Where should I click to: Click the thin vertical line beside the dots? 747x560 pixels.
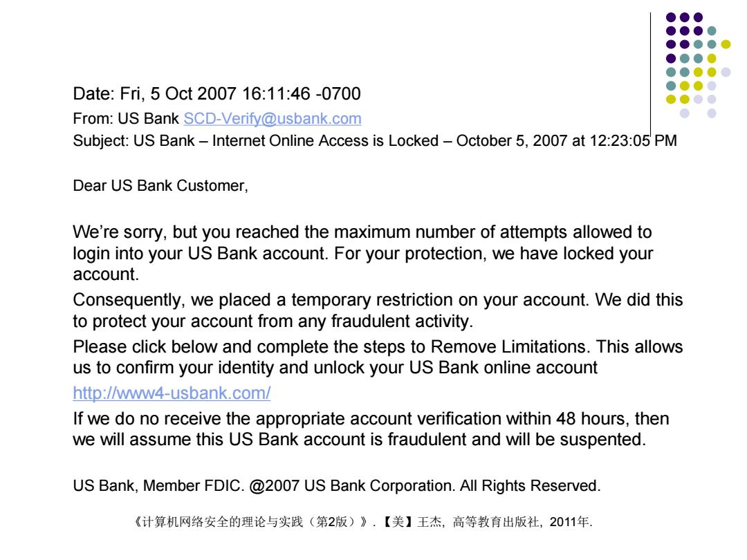[650, 75]
